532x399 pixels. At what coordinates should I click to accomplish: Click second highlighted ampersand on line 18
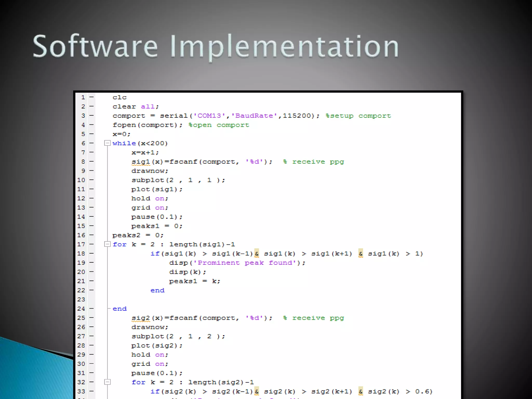(x=361, y=254)
